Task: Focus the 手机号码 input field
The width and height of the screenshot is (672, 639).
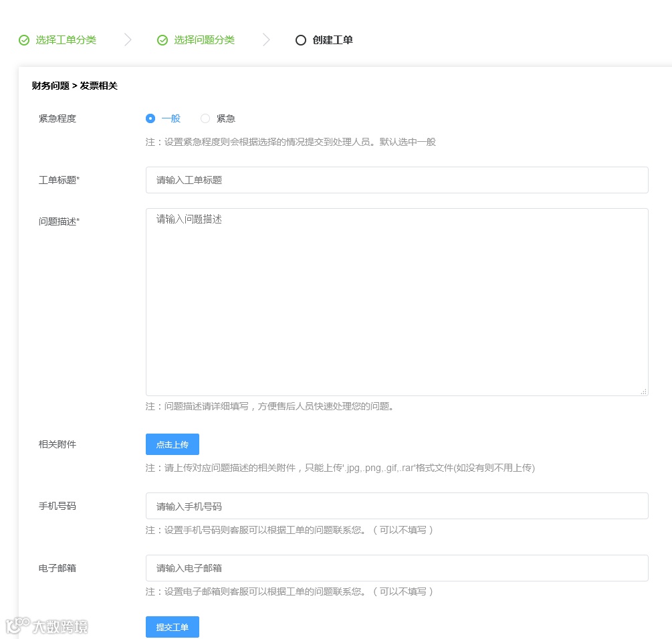Action: (x=397, y=506)
